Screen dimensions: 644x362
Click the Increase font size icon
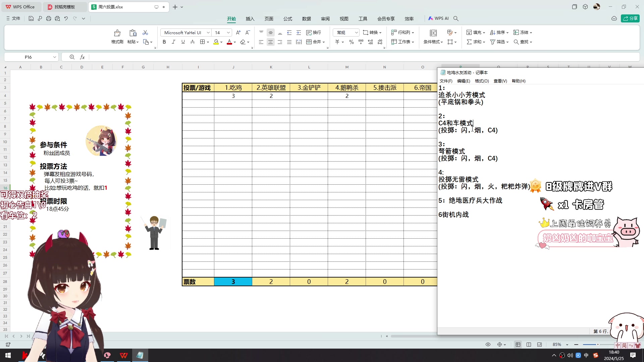[238, 33]
